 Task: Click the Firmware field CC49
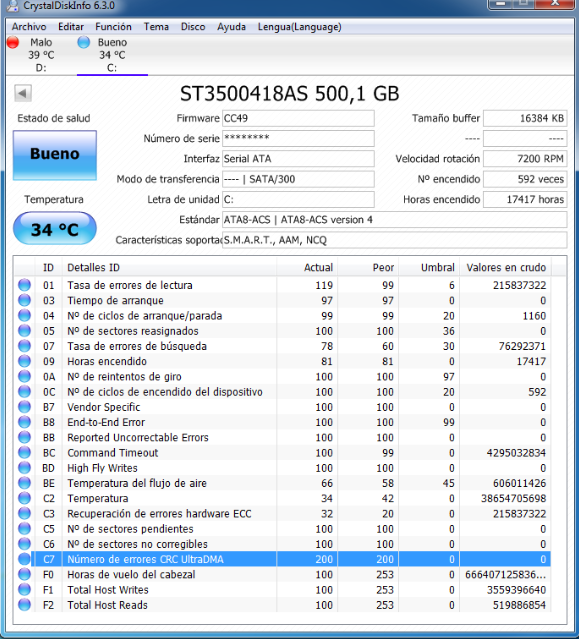coord(298,118)
